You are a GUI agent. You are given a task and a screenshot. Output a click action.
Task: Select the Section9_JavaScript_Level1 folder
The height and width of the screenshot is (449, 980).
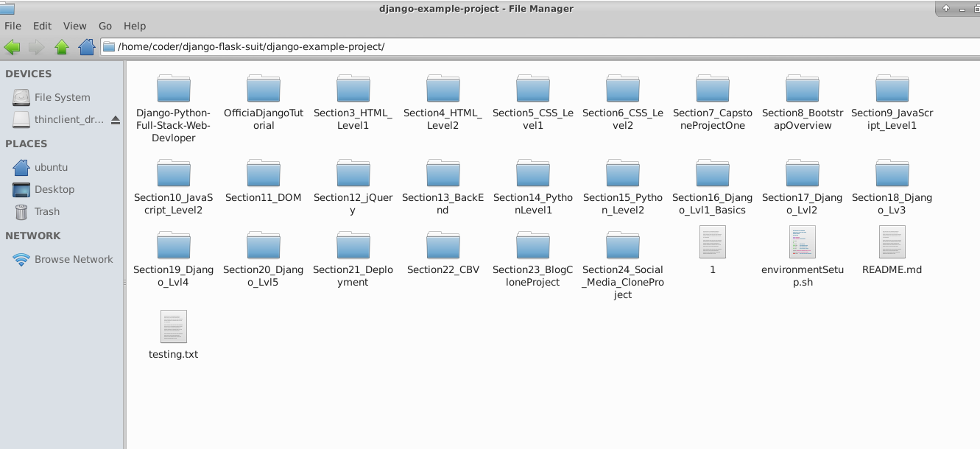pos(892,102)
